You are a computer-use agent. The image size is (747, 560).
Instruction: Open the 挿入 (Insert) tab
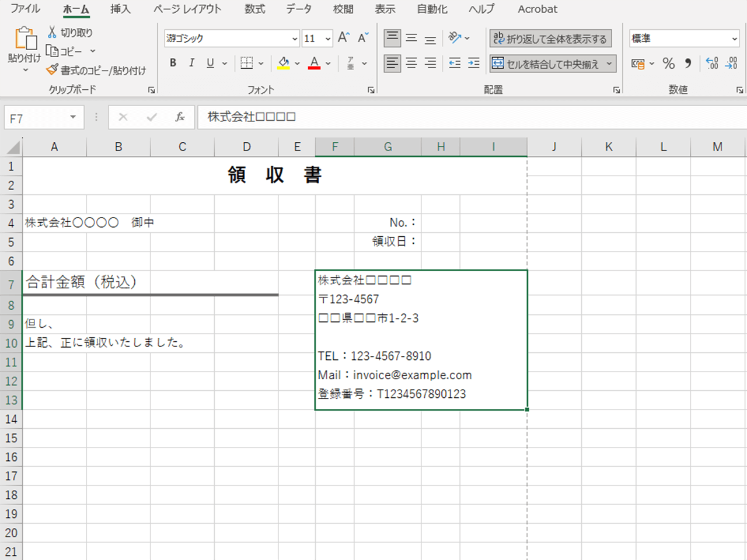tap(120, 9)
